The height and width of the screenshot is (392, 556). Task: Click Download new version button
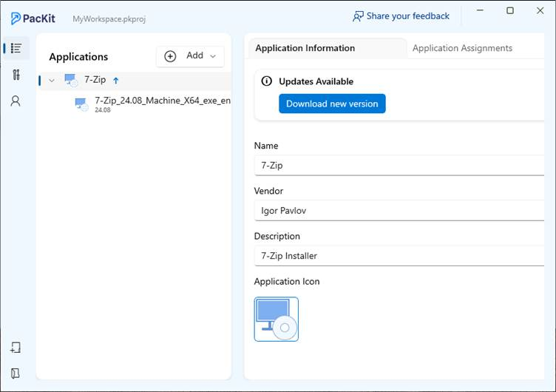[332, 104]
